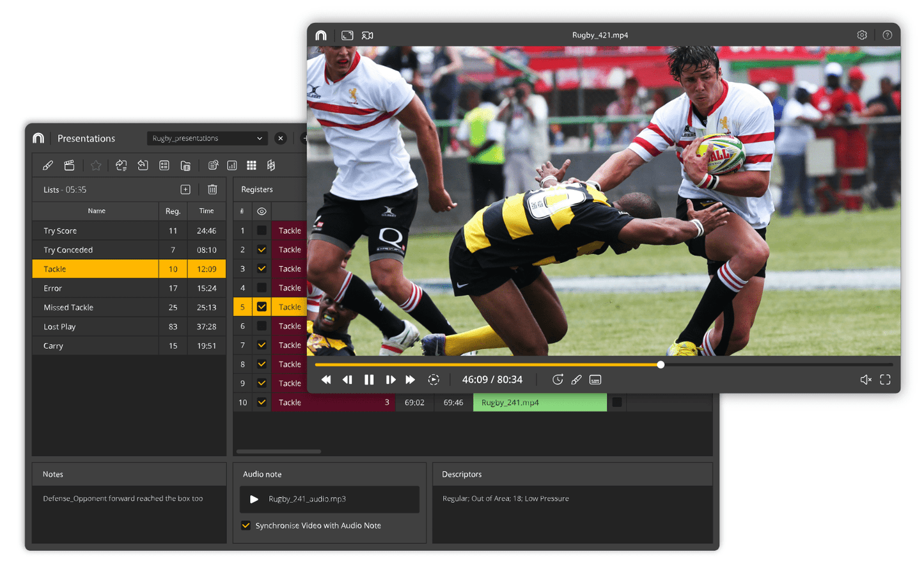Image resolution: width=924 pixels, height=570 pixels.
Task: Click the grid matrix view icon
Action: pyautogui.click(x=251, y=166)
